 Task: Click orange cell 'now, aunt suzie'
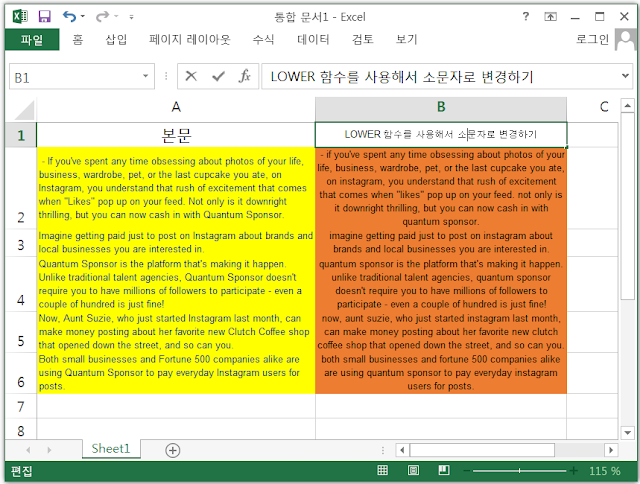pyautogui.click(x=441, y=332)
